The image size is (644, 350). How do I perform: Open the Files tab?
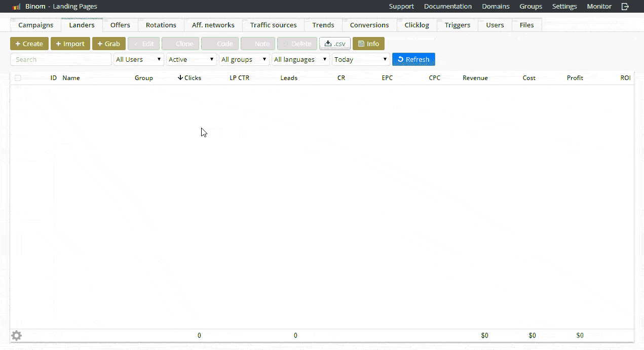[x=527, y=25]
